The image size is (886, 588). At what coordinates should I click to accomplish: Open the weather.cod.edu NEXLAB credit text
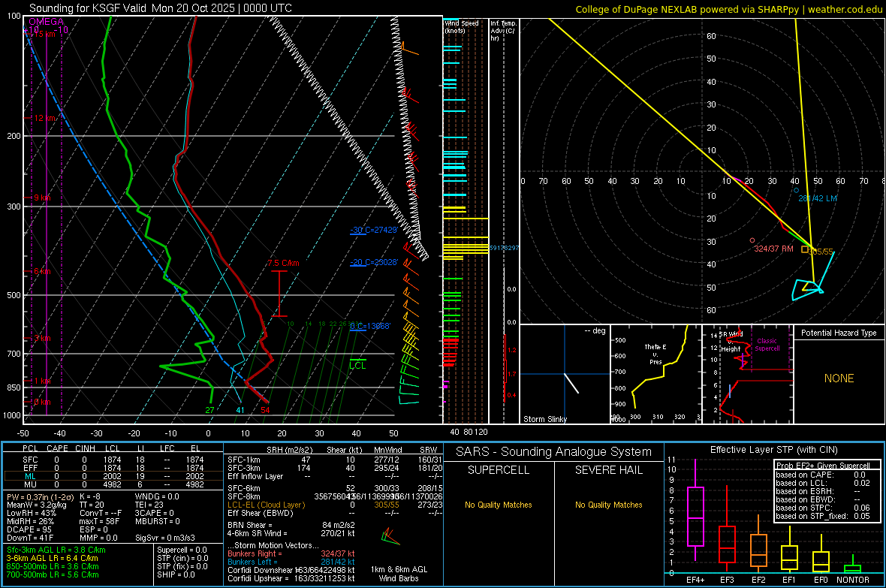click(728, 9)
